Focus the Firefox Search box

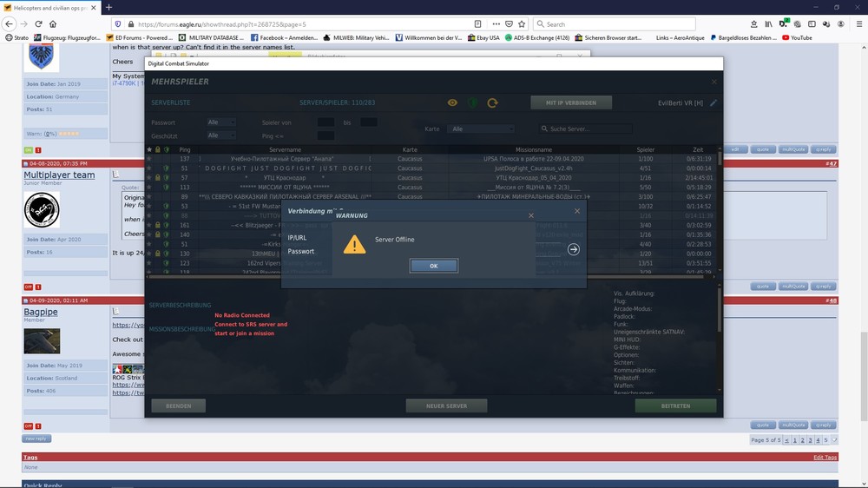pos(615,24)
